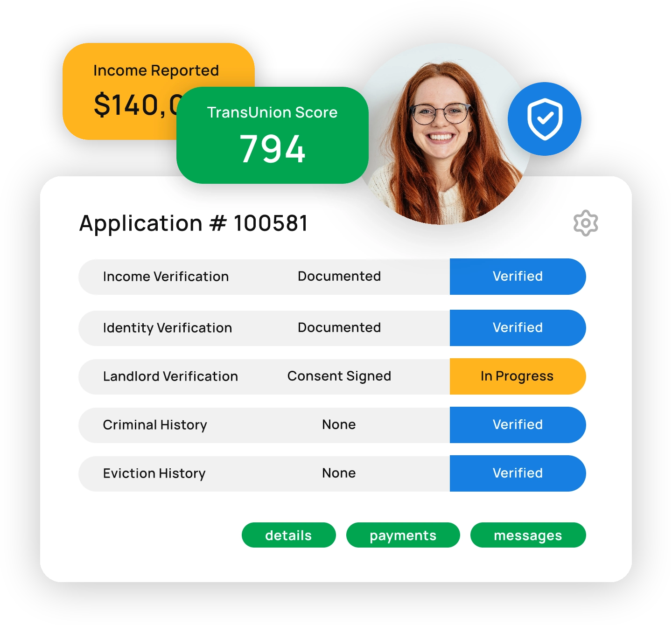Select the Income Verification row label
Viewport: 672px width, 625px height.
click(166, 277)
